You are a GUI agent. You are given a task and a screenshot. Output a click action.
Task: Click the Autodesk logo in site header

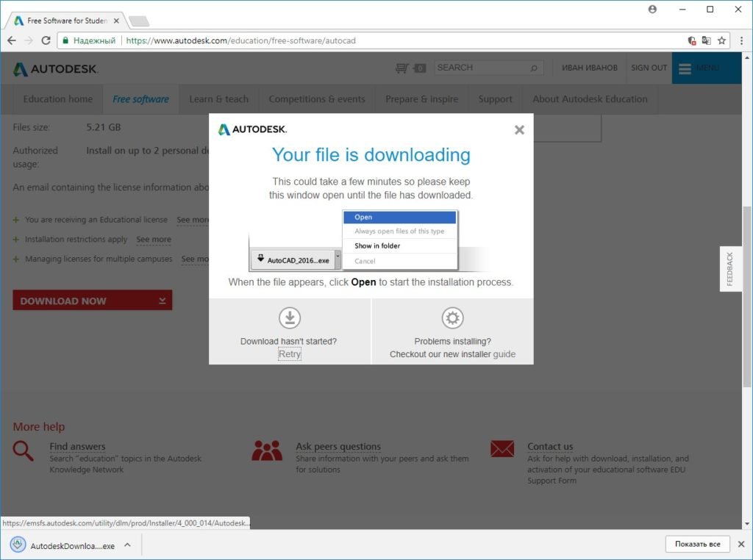[x=55, y=69]
